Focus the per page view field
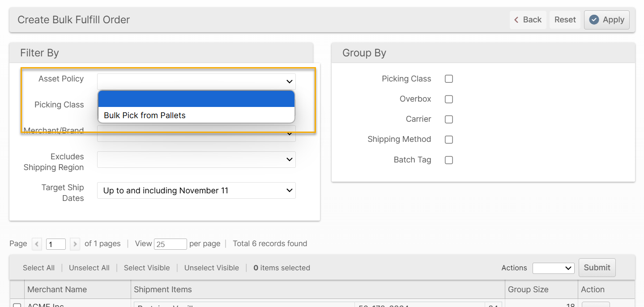The width and height of the screenshot is (644, 307). coord(170,244)
